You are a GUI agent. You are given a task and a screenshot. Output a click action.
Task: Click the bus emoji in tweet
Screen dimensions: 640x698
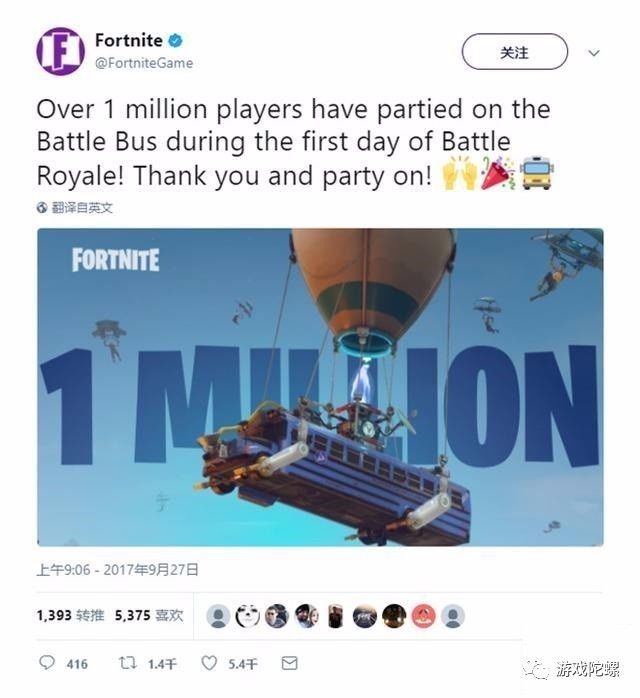(x=537, y=173)
